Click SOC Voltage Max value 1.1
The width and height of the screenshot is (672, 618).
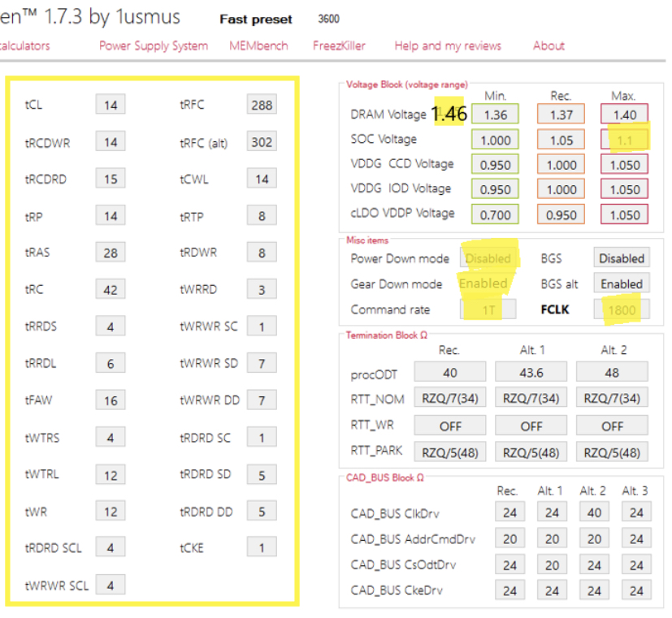[x=624, y=140]
